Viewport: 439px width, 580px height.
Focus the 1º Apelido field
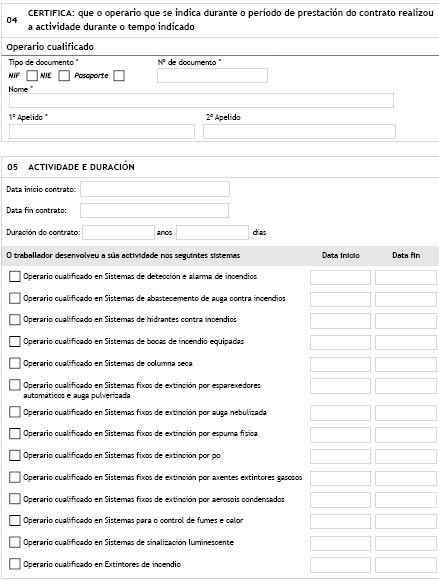pos(102,132)
